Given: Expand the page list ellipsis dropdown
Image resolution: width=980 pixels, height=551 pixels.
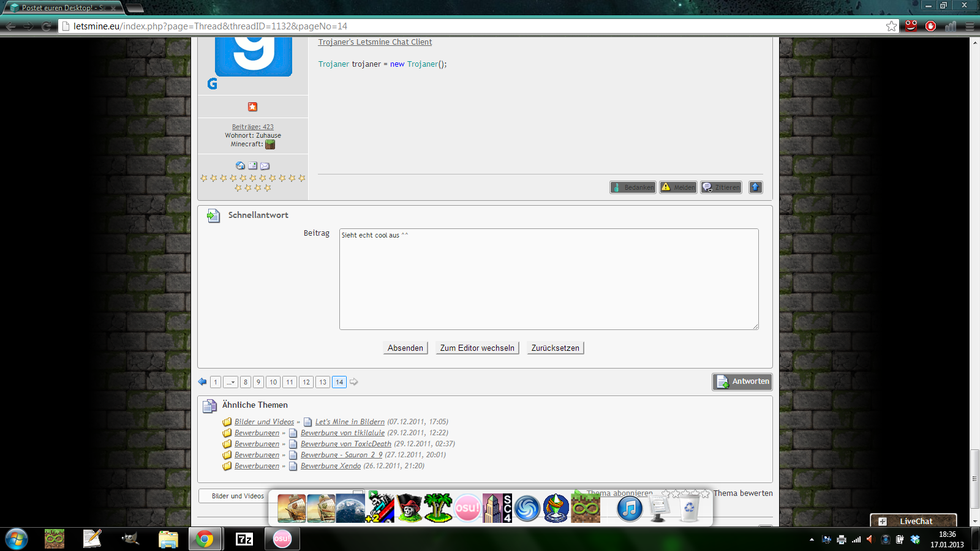Looking at the screenshot, I should click(230, 382).
